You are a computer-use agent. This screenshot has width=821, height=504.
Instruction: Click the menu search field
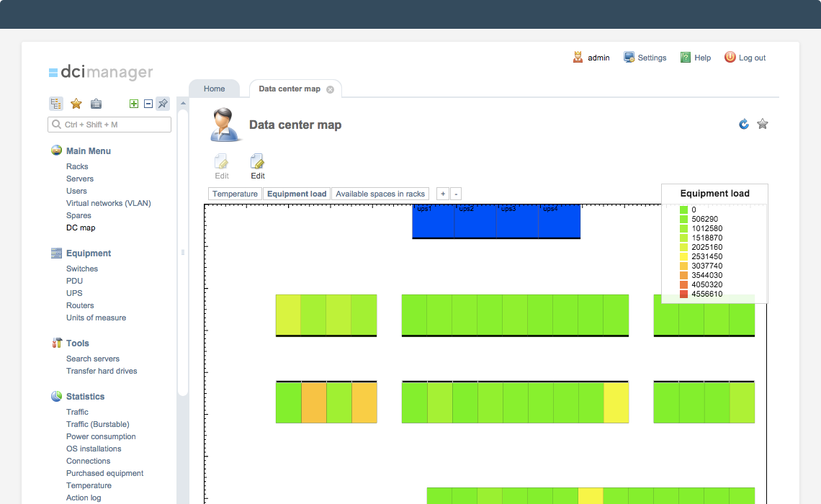pos(109,125)
